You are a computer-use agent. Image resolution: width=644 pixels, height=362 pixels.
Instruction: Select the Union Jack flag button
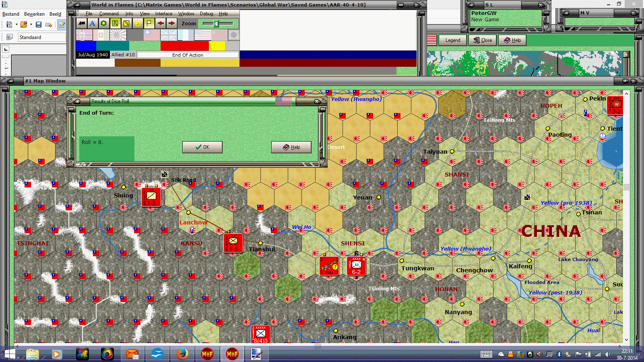point(169,35)
